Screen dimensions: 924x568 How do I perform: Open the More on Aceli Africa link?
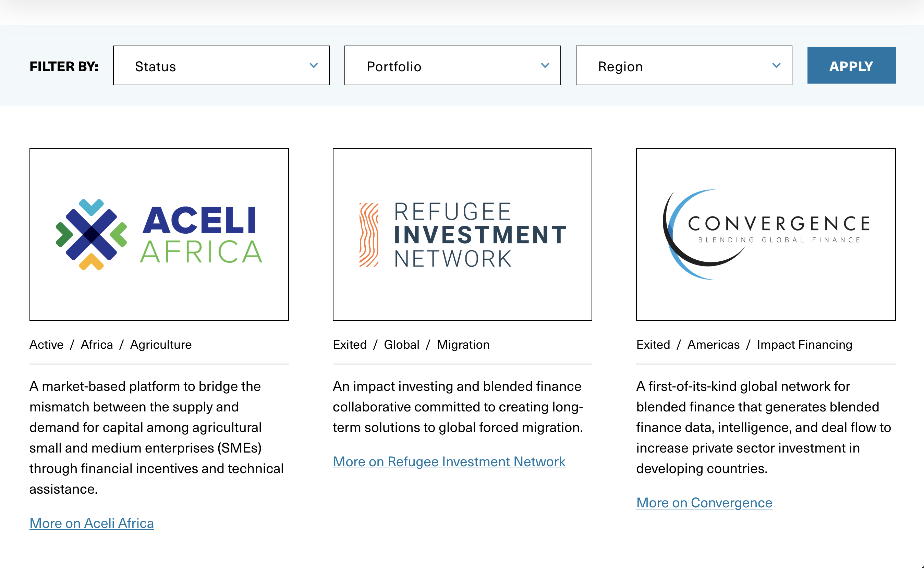(92, 523)
